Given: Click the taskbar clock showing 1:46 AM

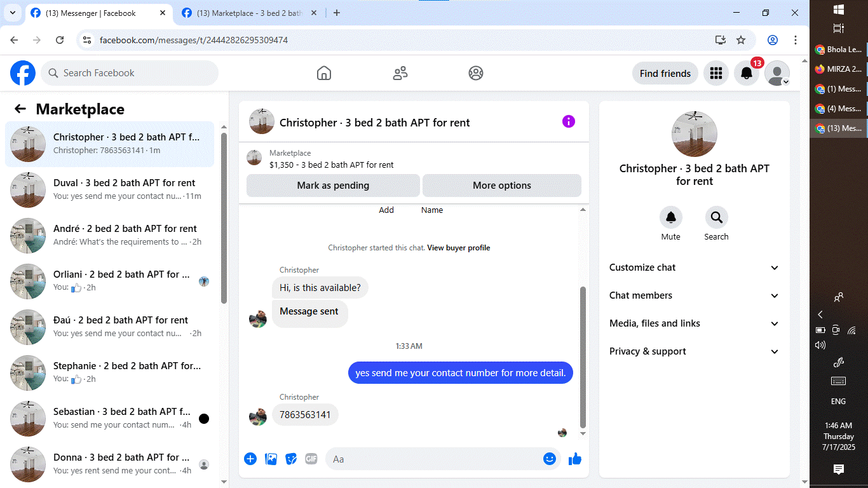Looking at the screenshot, I should point(838,436).
